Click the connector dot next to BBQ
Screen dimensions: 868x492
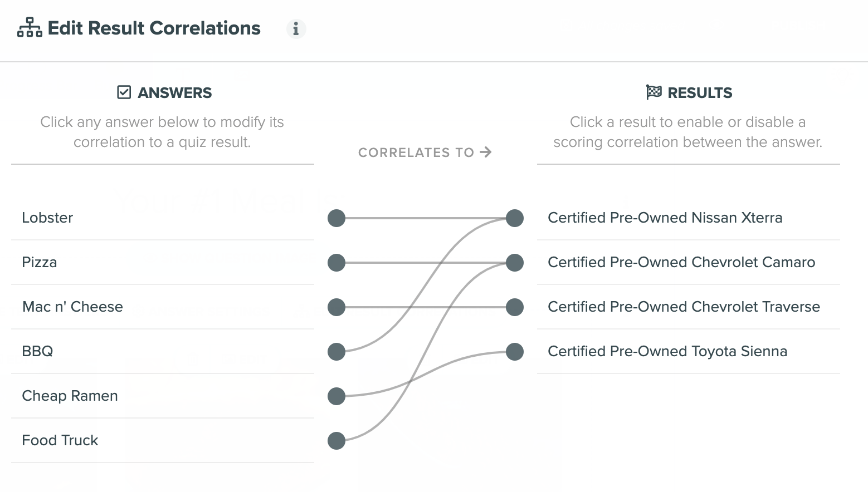[x=337, y=352]
